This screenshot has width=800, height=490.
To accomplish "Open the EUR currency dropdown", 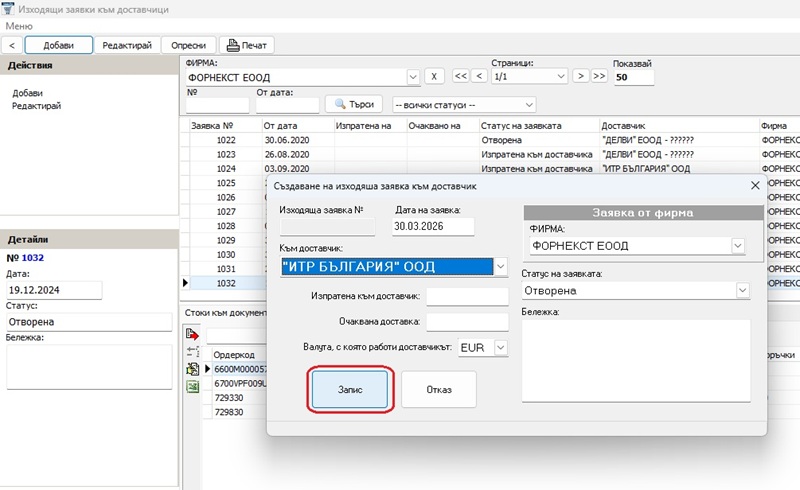I will pyautogui.click(x=501, y=347).
